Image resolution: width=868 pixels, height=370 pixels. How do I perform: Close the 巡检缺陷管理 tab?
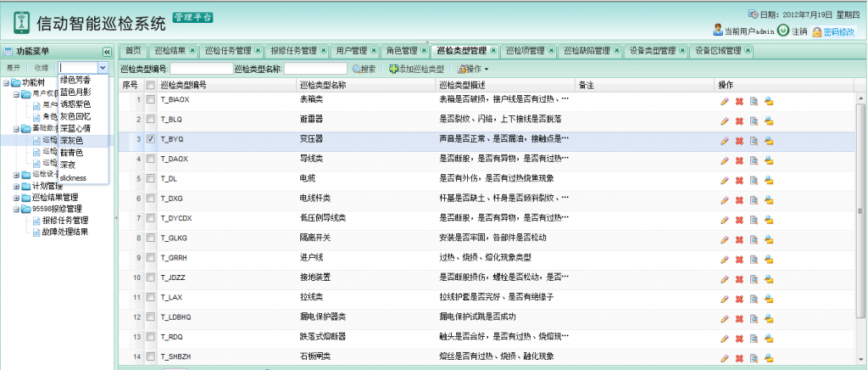[x=617, y=50]
